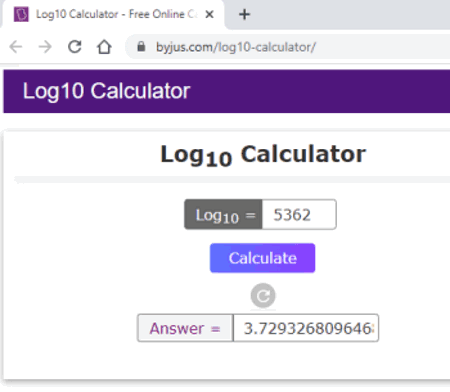Screen dimensions: 450x392
Task: Close the Log10 Calculator tab
Action: tap(209, 14)
